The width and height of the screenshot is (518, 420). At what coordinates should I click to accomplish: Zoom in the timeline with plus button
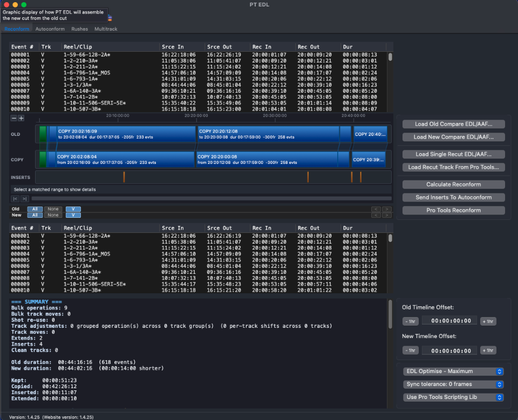[21, 118]
